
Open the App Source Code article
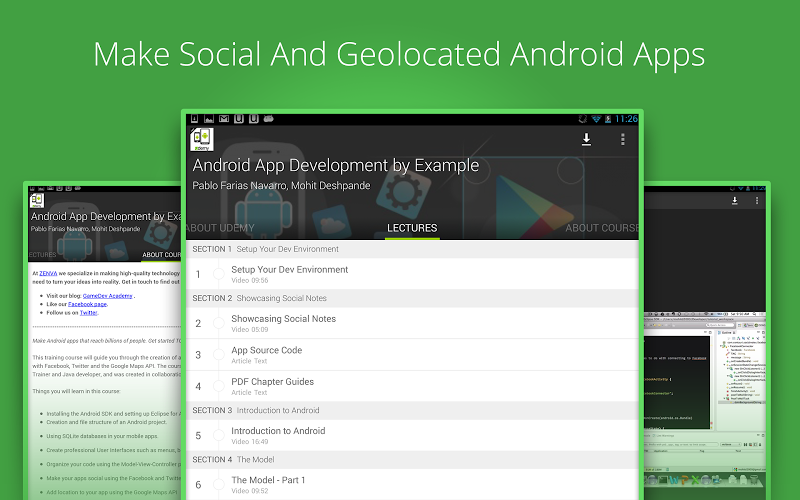tap(412, 355)
